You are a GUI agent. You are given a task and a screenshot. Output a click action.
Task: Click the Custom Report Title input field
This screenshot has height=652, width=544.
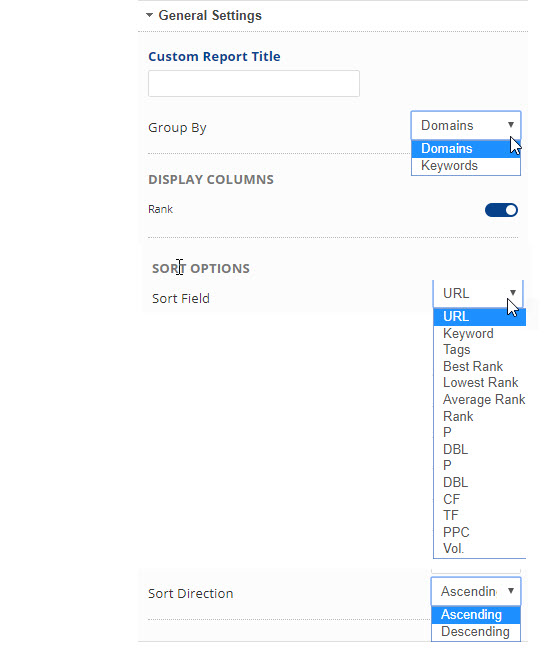[254, 83]
